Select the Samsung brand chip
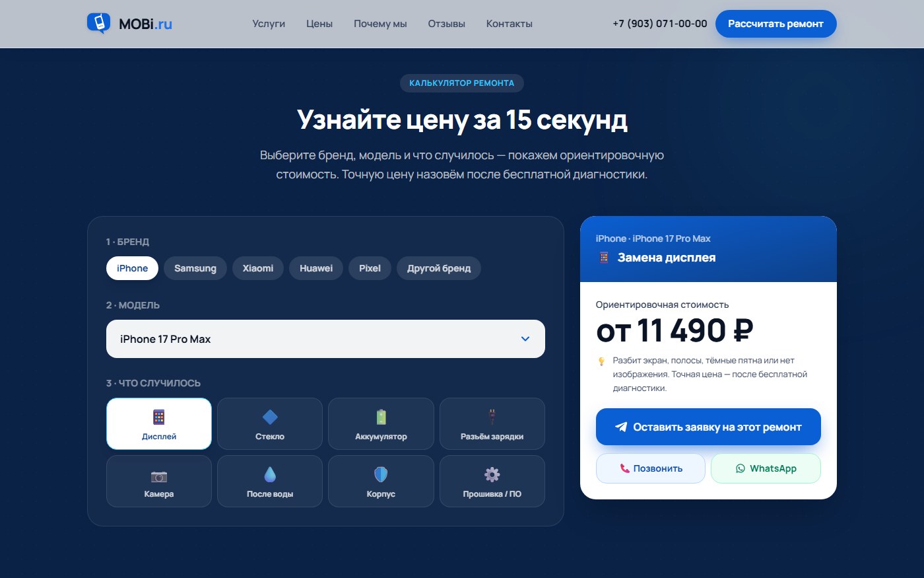 tap(195, 268)
